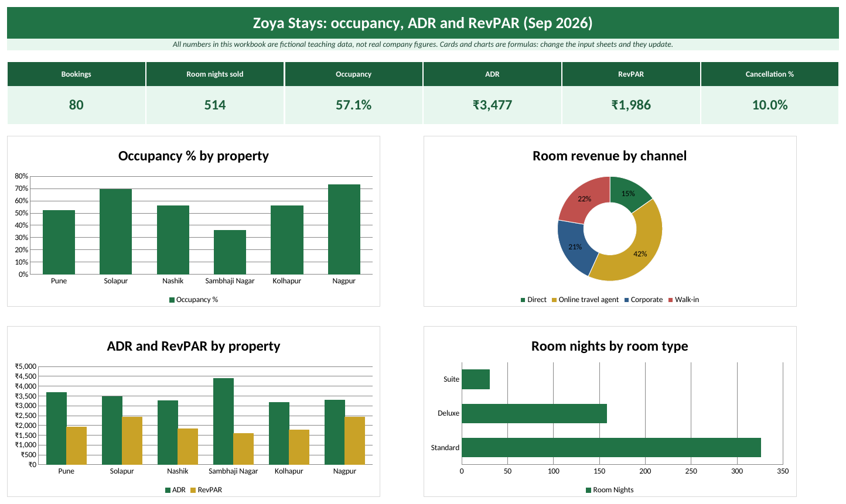
Task: Click the Nagpur bar in occupancy chart
Action: click(x=344, y=229)
